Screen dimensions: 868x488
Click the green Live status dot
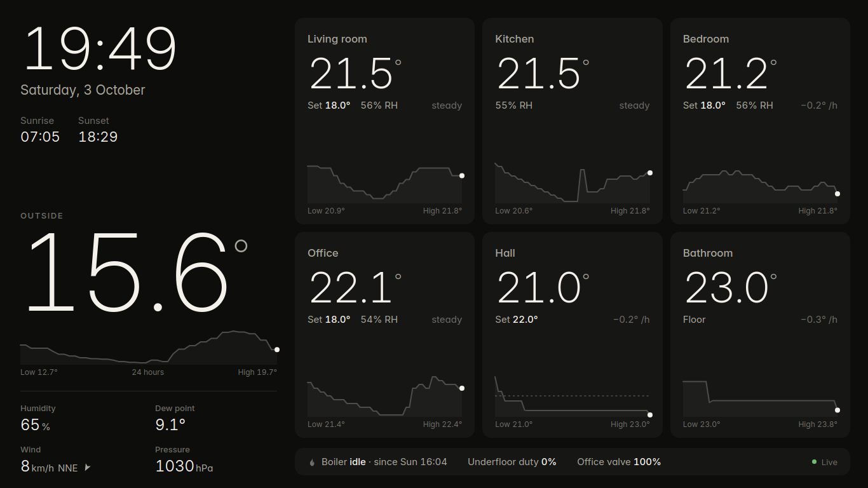pos(815,462)
